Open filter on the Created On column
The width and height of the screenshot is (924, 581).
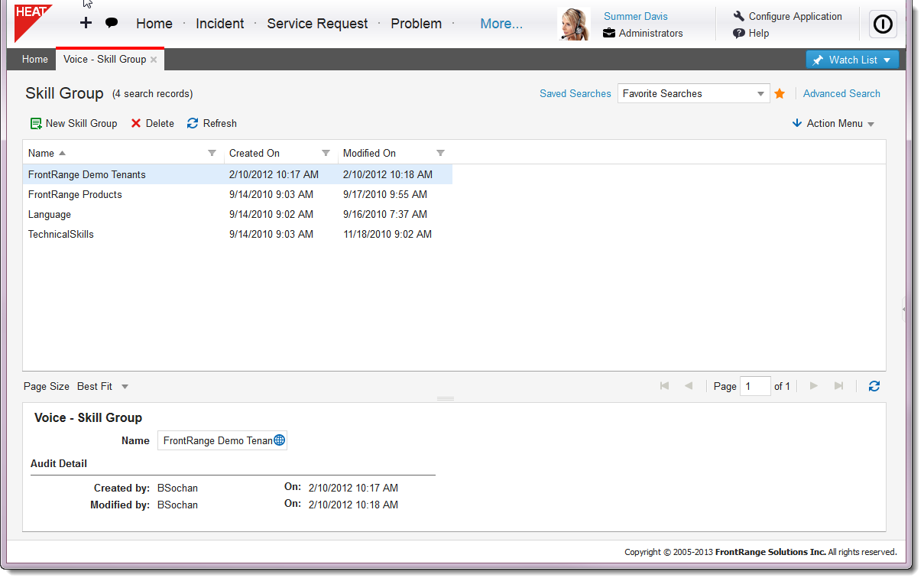pyautogui.click(x=326, y=154)
